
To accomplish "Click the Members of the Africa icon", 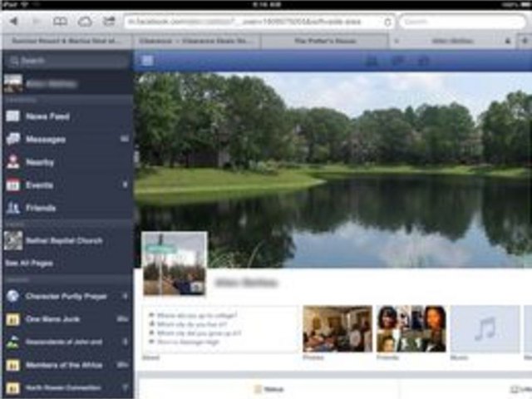I will (x=13, y=365).
